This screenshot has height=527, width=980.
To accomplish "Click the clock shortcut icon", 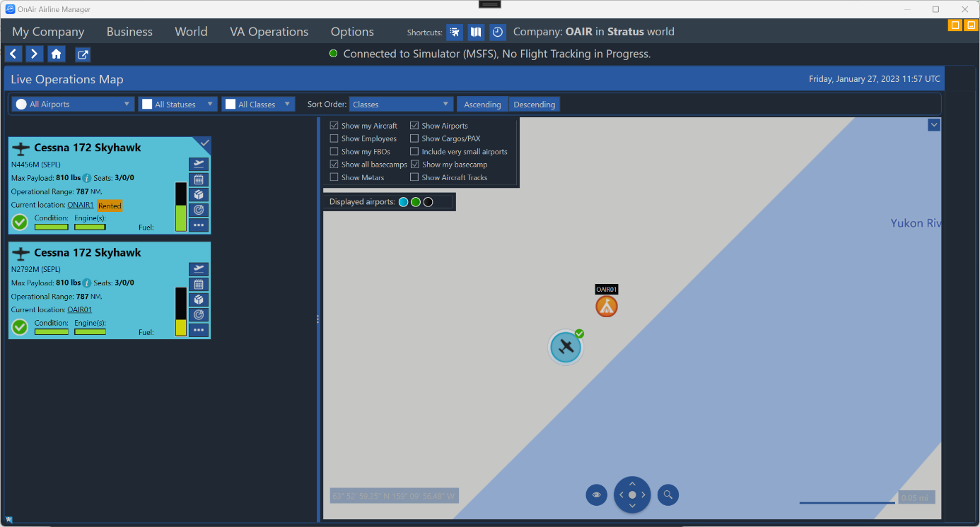I will tap(498, 32).
